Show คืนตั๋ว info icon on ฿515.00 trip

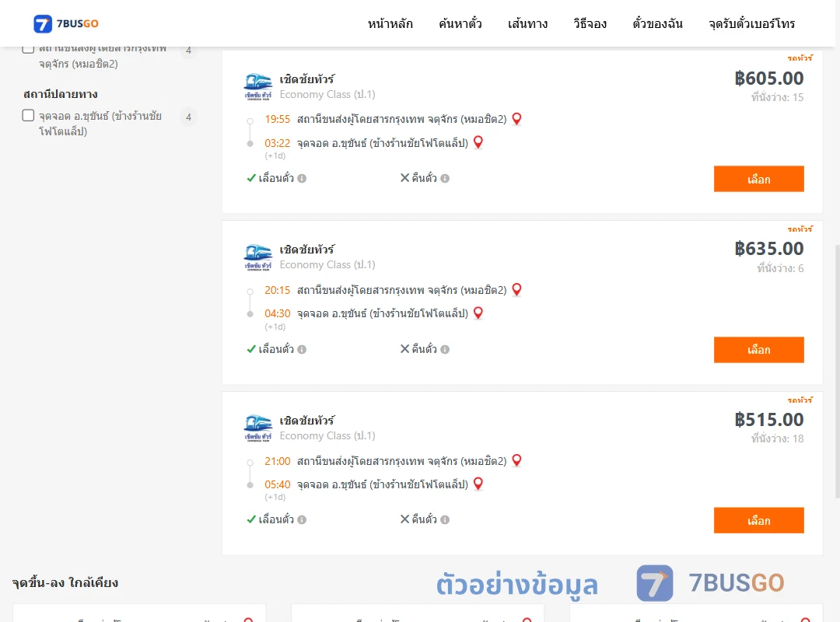tap(445, 519)
